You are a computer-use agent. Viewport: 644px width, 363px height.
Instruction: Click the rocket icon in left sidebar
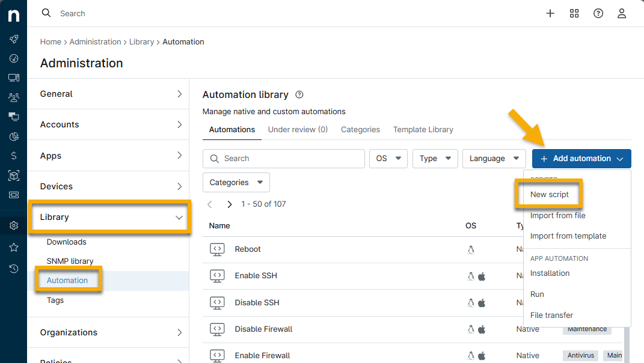(x=13, y=39)
